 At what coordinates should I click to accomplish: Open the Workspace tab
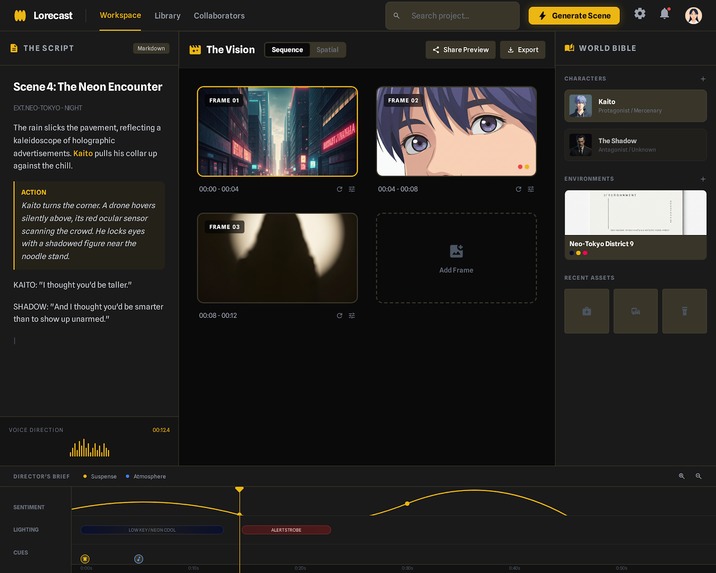pyautogui.click(x=120, y=15)
